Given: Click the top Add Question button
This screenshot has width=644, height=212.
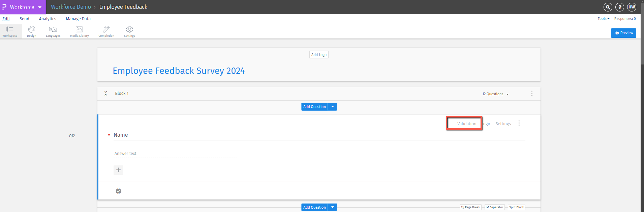Looking at the screenshot, I should 314,107.
